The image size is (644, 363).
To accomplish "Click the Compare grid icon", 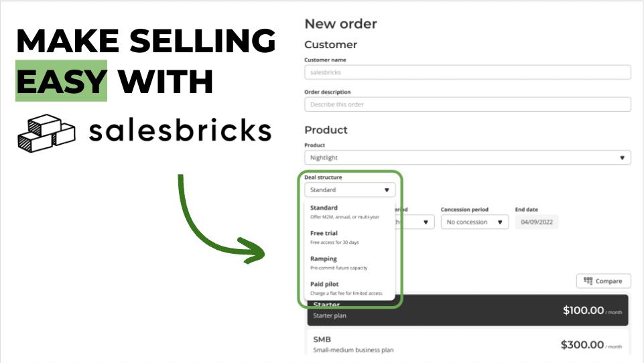I will click(x=588, y=281).
